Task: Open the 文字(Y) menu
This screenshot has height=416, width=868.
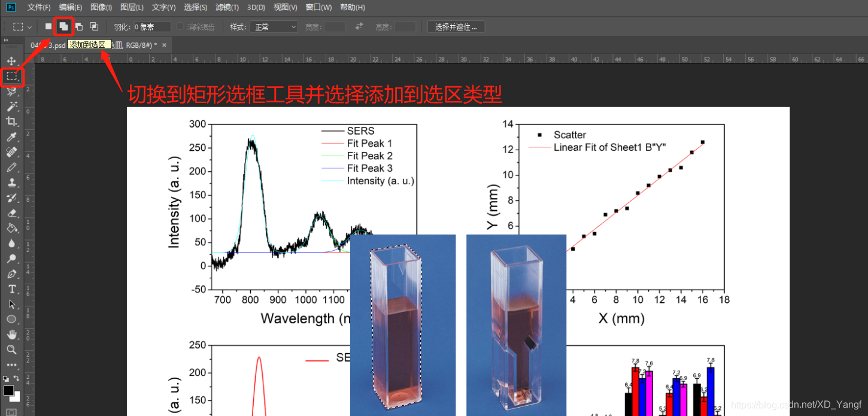Action: [x=163, y=7]
